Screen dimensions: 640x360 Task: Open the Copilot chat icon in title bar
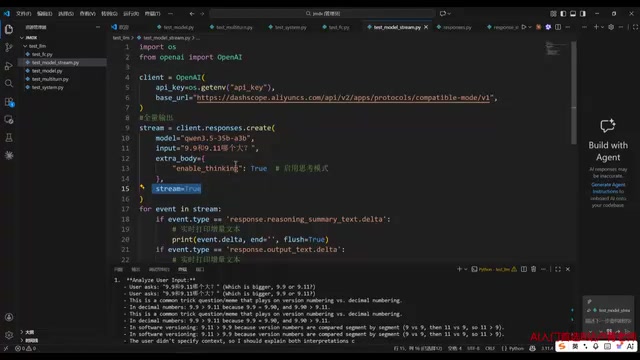pyautogui.click(x=443, y=13)
